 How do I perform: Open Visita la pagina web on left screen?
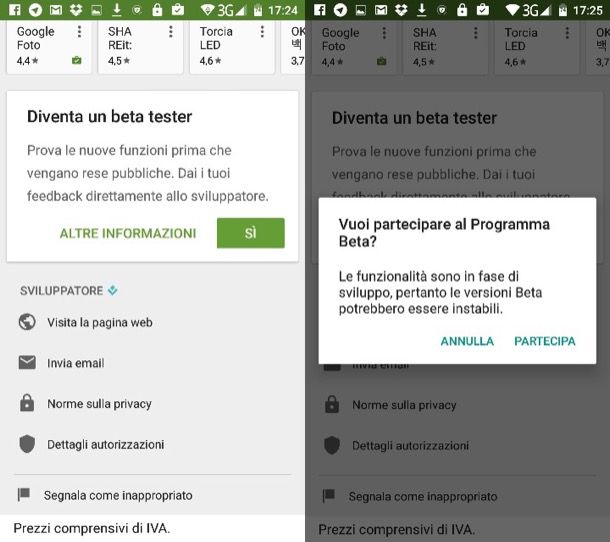(100, 322)
